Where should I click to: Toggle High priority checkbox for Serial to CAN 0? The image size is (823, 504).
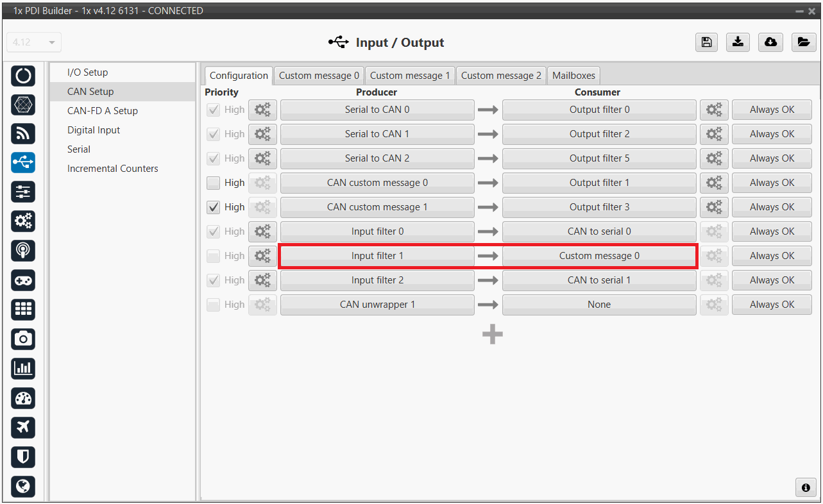click(214, 110)
